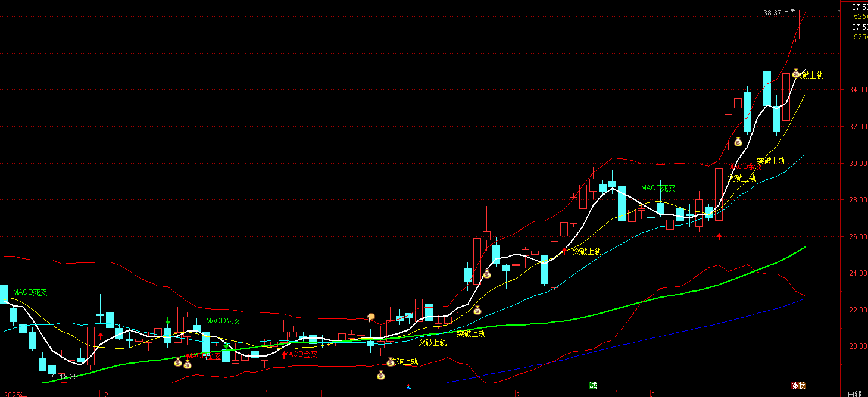Click money bag icon overlapping topmost 突破上轨 label
Image resolution: width=868 pixels, height=397 pixels.
pos(796,74)
